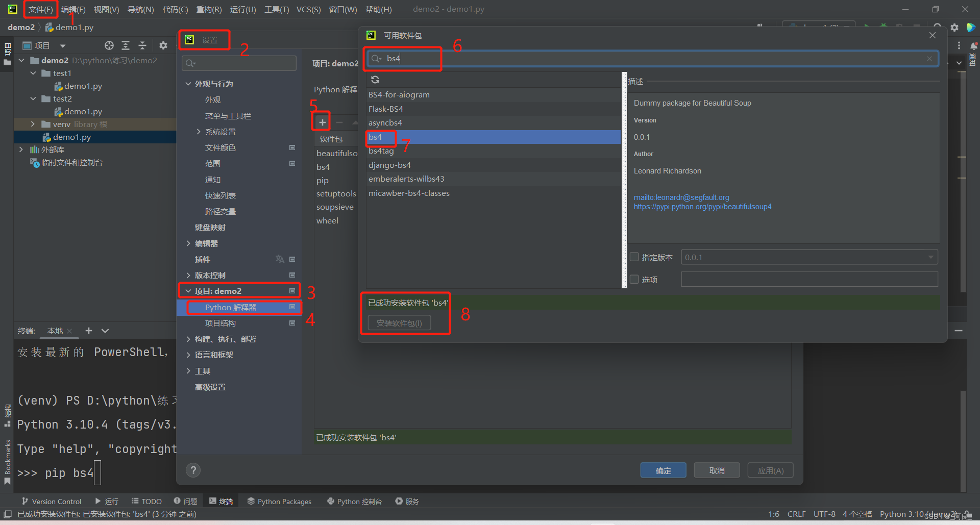
Task: Open Version Control tool tab
Action: [x=52, y=502]
